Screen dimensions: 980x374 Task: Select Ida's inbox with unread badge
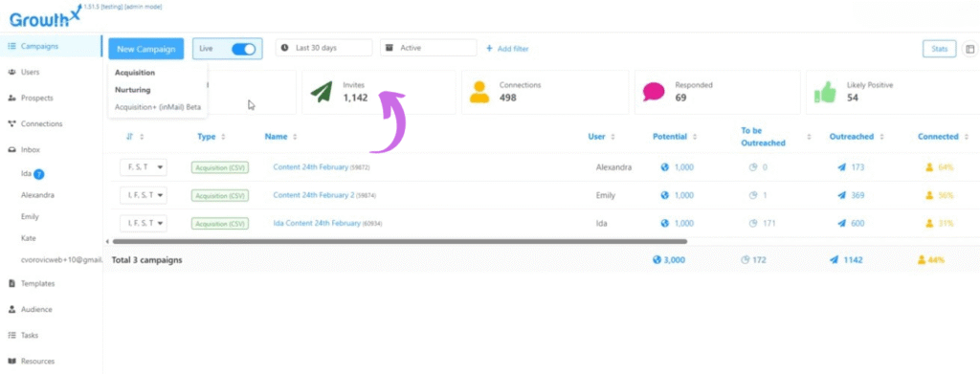click(x=33, y=173)
